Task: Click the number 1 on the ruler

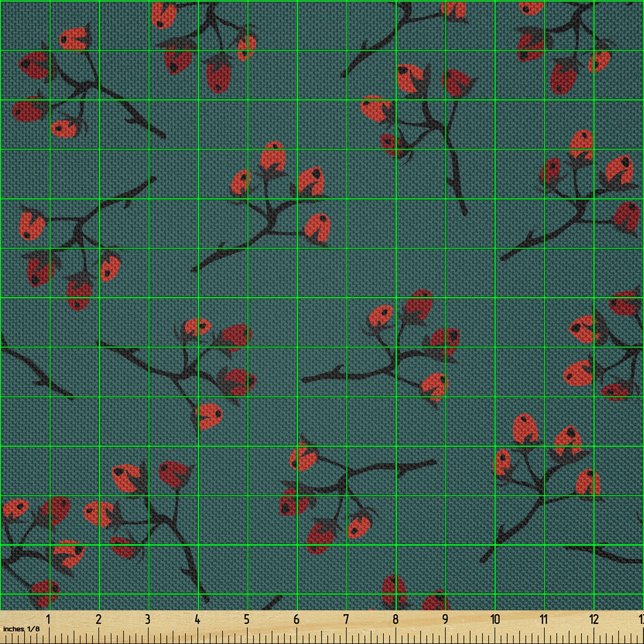Action: tap(48, 619)
